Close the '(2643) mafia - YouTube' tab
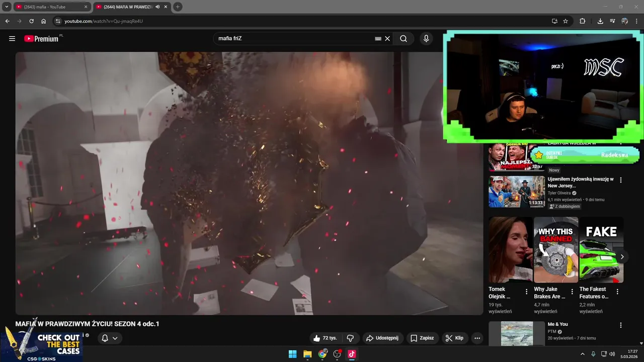 (x=86, y=7)
